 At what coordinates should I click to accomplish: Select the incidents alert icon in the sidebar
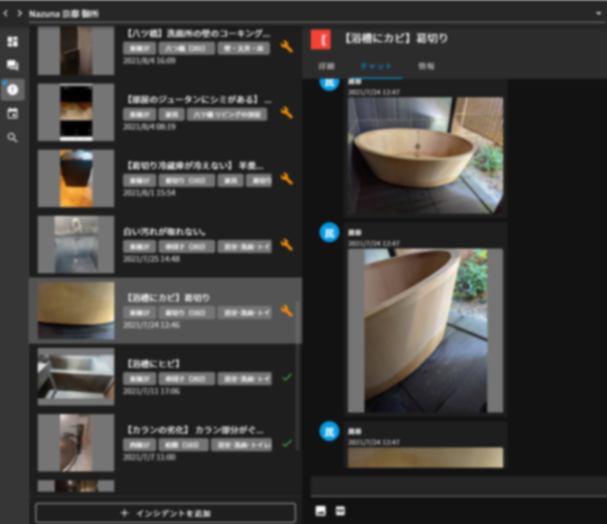tap(13, 89)
